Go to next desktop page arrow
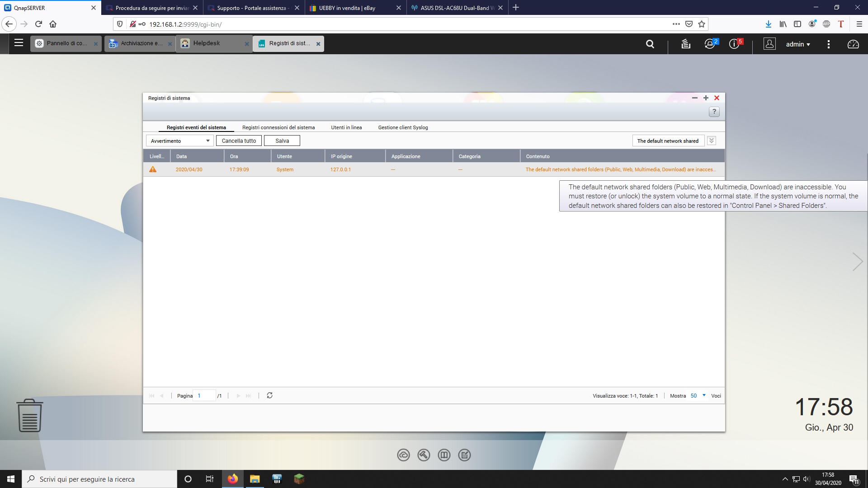Screen dimensions: 868x488 coord(857,262)
